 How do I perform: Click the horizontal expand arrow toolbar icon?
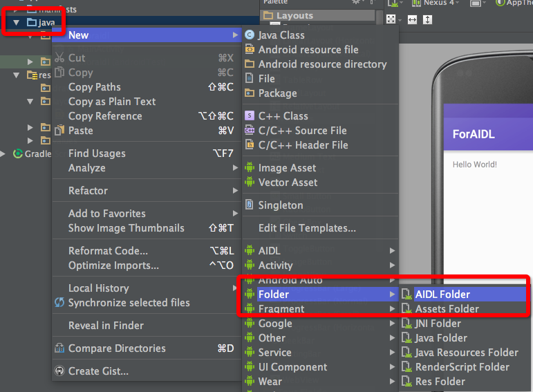(x=412, y=20)
